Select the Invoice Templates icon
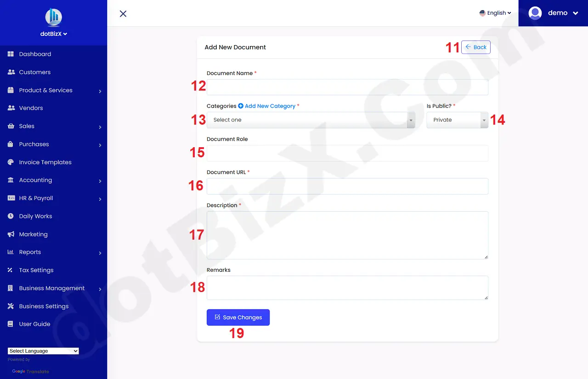 (10, 162)
